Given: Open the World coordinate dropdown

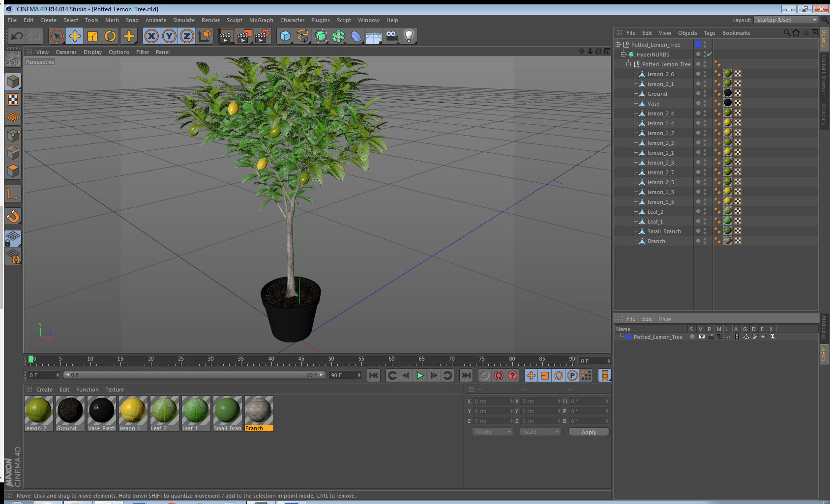Looking at the screenshot, I should 493,432.
